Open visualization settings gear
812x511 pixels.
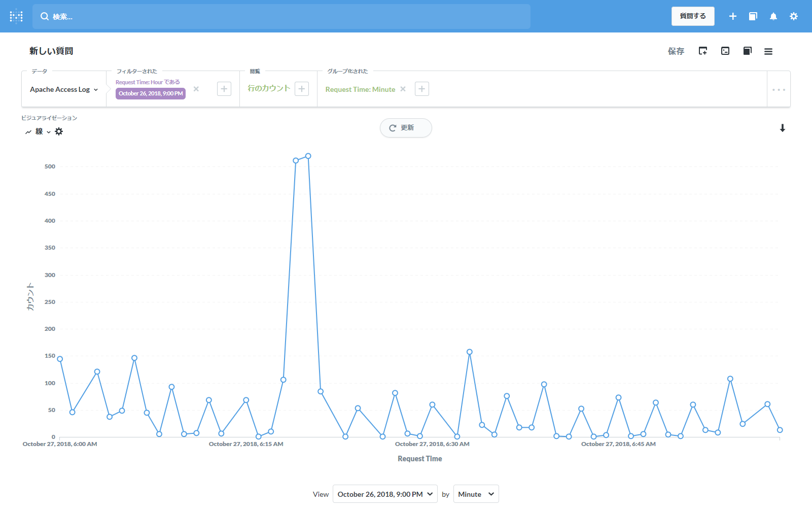tap(59, 131)
